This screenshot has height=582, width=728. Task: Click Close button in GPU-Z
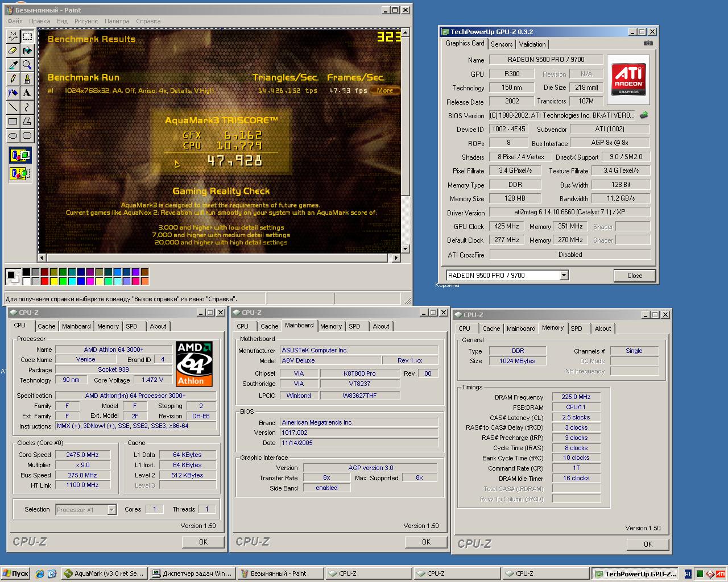coord(635,276)
